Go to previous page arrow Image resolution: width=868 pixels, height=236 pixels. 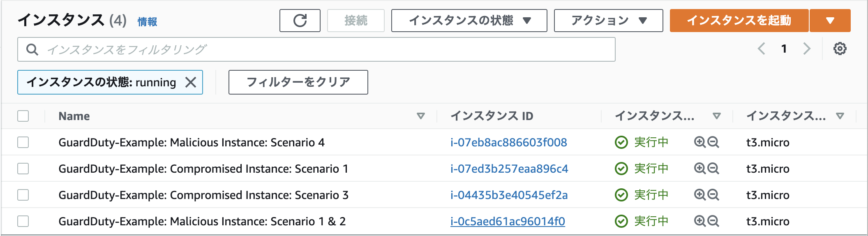[x=762, y=49]
